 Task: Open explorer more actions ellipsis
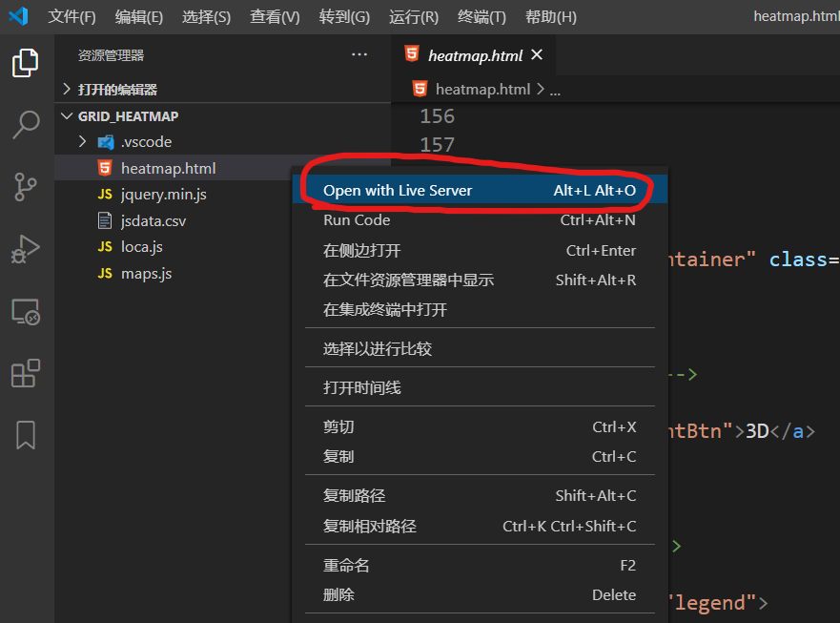coord(359,54)
